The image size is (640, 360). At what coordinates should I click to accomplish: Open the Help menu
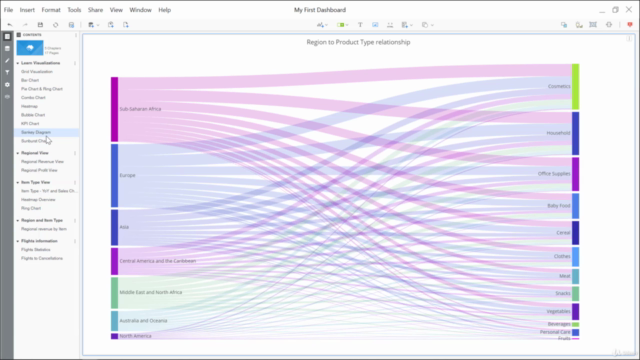(164, 10)
